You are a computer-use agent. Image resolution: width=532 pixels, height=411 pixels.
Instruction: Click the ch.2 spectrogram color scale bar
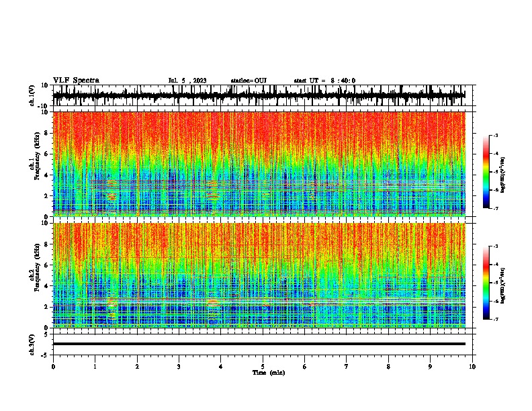click(x=486, y=283)
